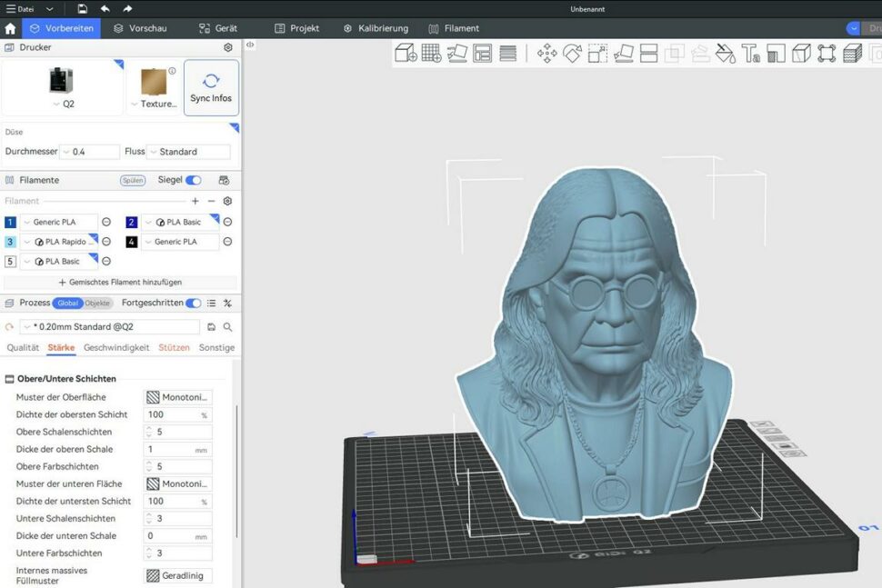Screen dimensions: 882x588
Task: Switch to the Vorschau tab
Action: pyautogui.click(x=141, y=28)
